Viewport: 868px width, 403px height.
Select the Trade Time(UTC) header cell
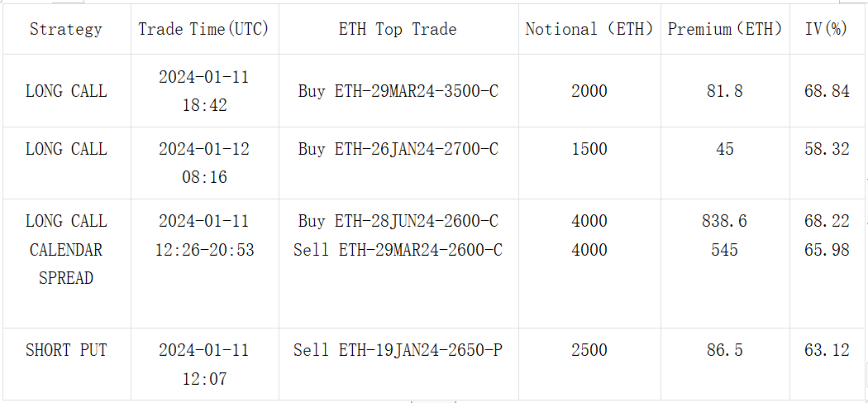pyautogui.click(x=204, y=29)
